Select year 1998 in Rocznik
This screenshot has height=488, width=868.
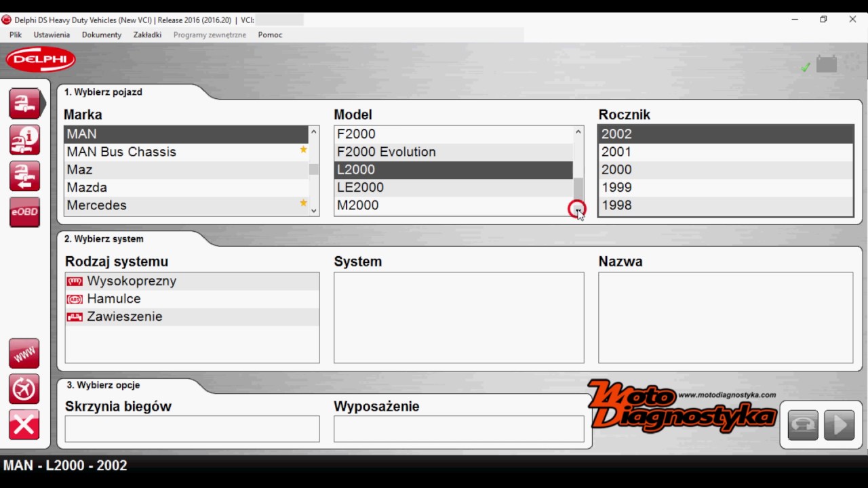pyautogui.click(x=726, y=205)
